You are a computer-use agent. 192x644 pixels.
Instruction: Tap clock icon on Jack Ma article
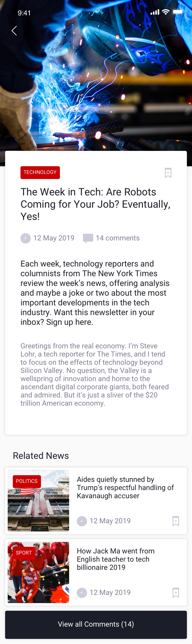pyautogui.click(x=82, y=593)
